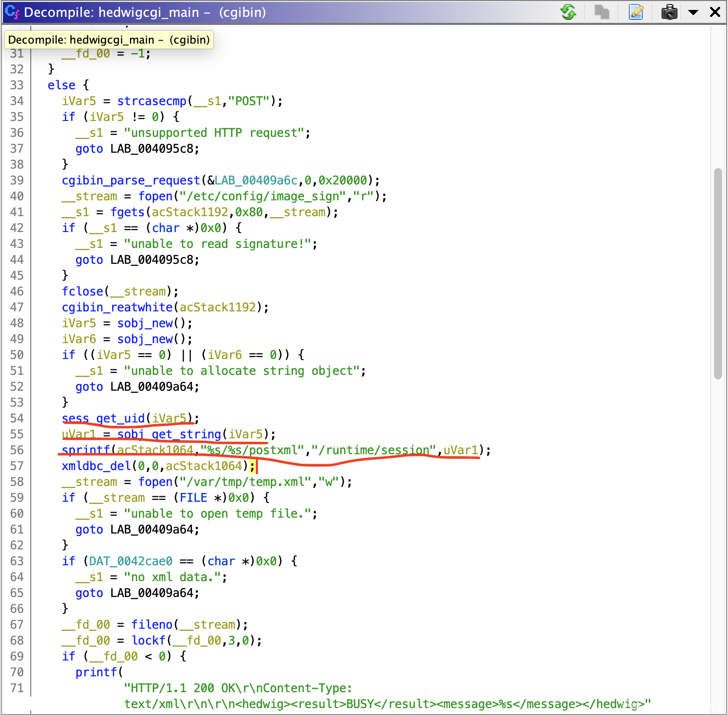Screen dimensions: 728x715
Task: Click the cgibin_parse_request function call
Action: (x=131, y=180)
